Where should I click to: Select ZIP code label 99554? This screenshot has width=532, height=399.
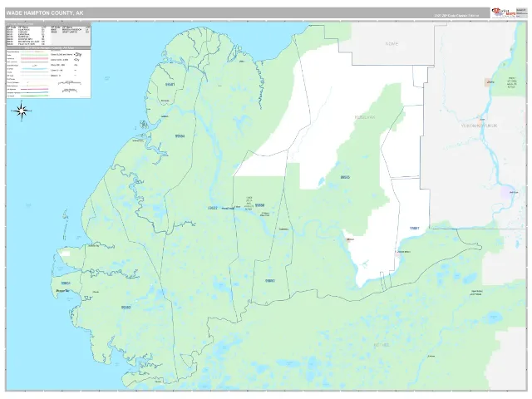(x=180, y=136)
